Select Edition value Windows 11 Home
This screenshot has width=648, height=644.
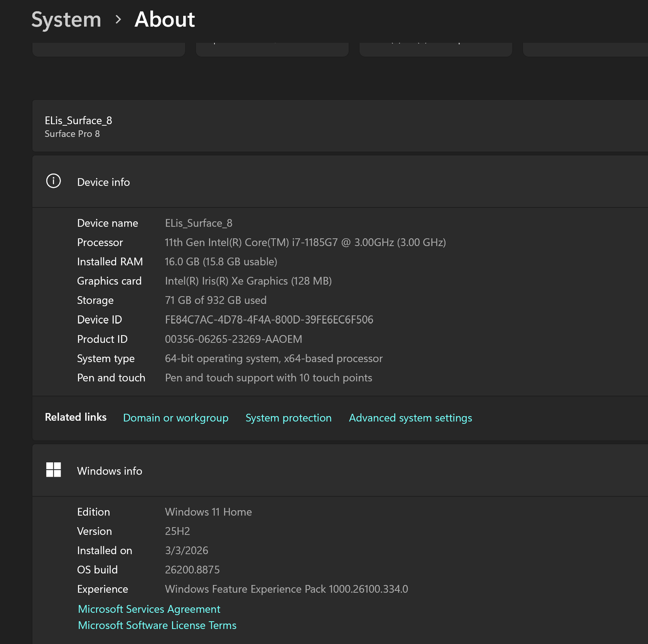coord(208,512)
